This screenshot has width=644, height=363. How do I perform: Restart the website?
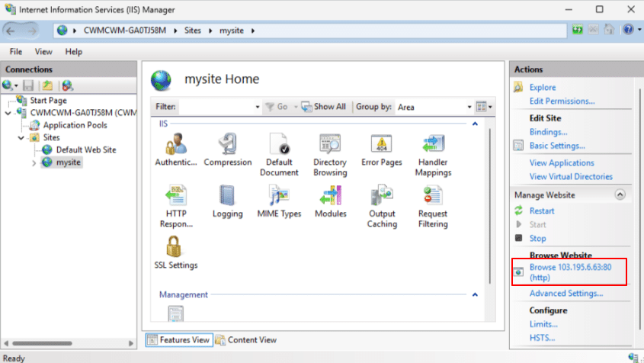coord(542,211)
